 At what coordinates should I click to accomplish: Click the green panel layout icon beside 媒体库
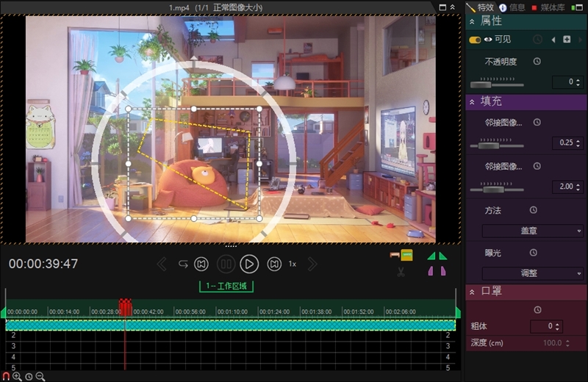pos(577,7)
